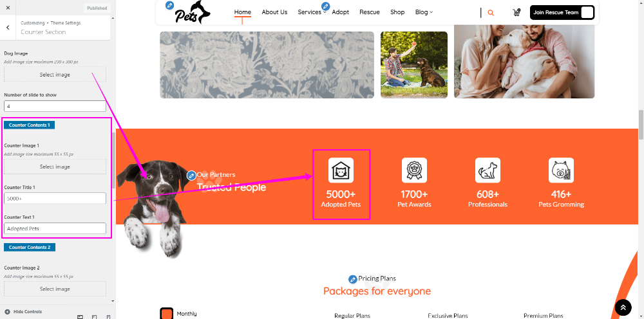Click the orange search magnifier icon
644x319 pixels.
(490, 13)
